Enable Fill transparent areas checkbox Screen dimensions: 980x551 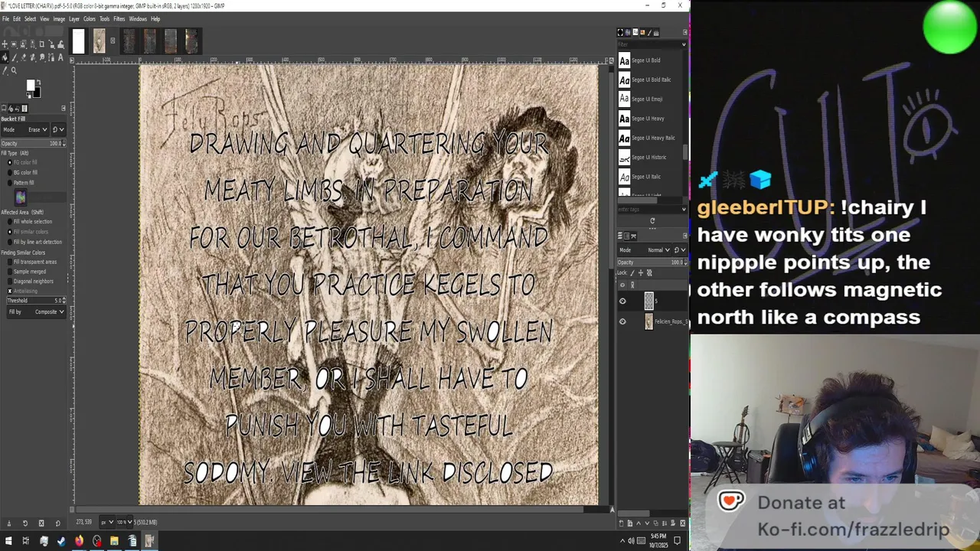pos(10,262)
